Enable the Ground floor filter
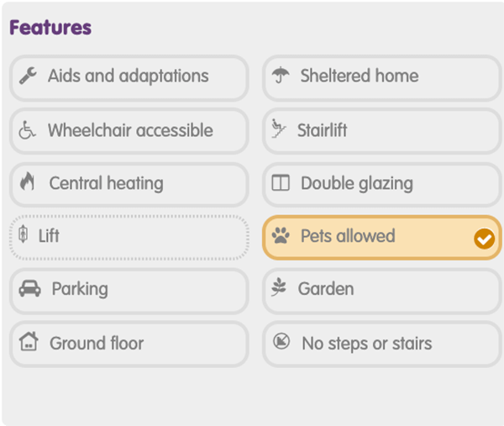This screenshot has width=504, height=426. 129,344
